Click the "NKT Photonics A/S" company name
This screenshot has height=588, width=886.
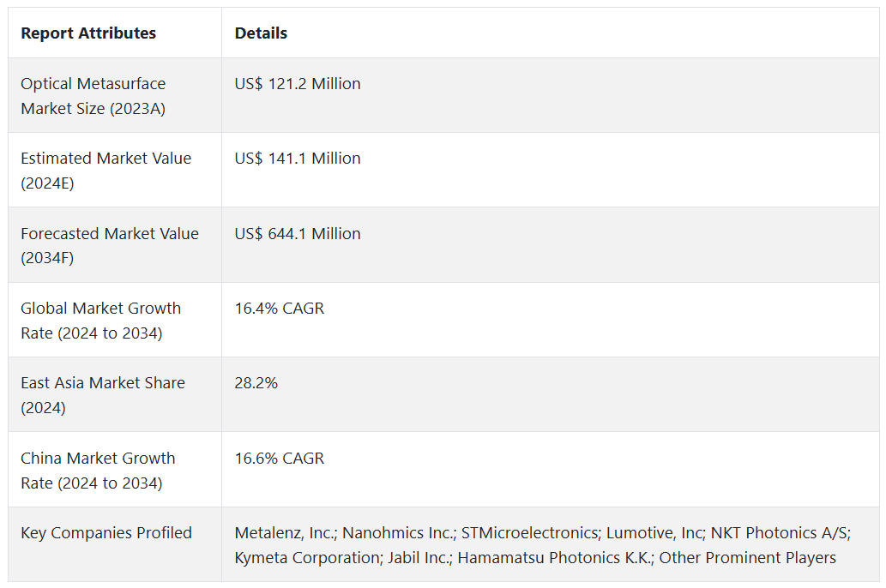click(x=779, y=533)
